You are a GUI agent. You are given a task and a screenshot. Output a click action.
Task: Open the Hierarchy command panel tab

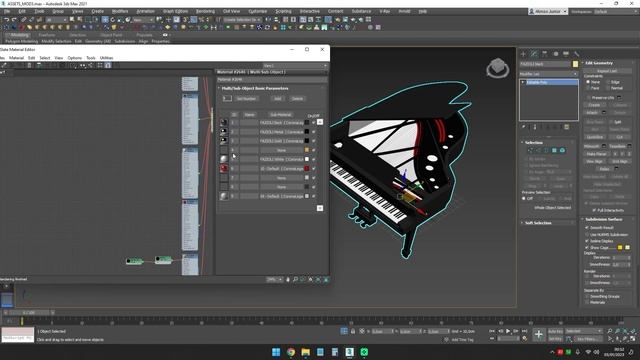point(544,54)
